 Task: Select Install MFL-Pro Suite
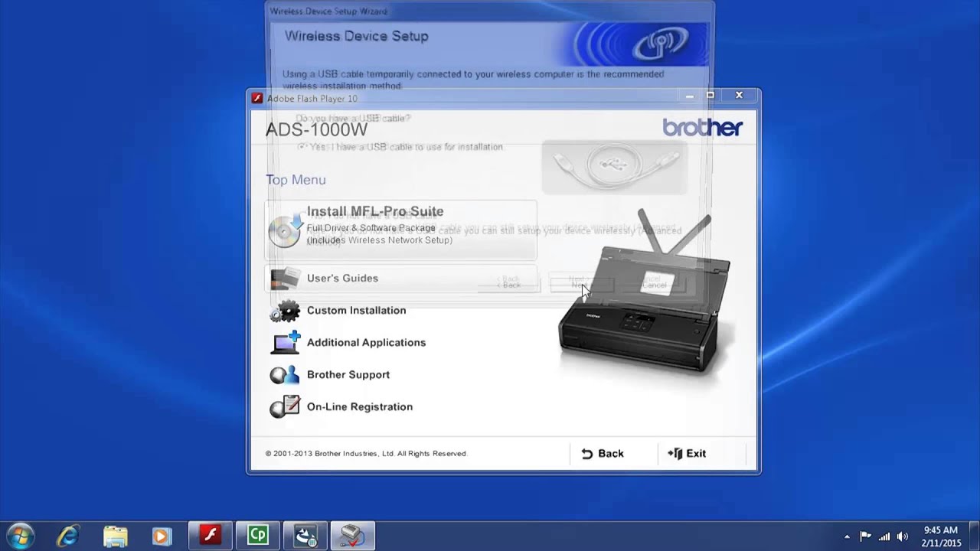pyautogui.click(x=401, y=230)
